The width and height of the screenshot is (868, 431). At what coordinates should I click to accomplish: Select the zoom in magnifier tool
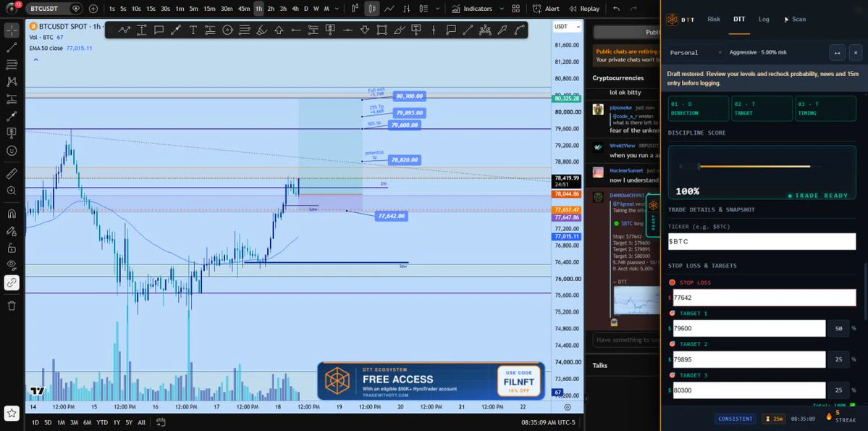point(12,191)
